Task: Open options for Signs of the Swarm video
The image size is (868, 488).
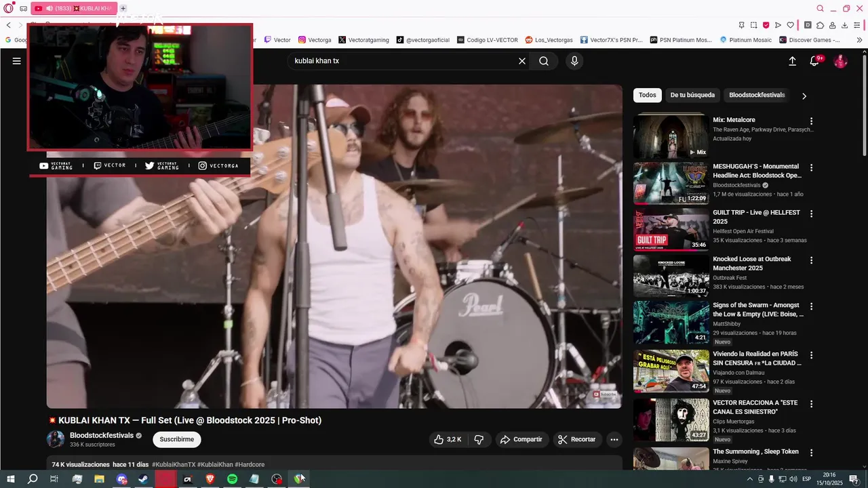Action: coord(811,306)
